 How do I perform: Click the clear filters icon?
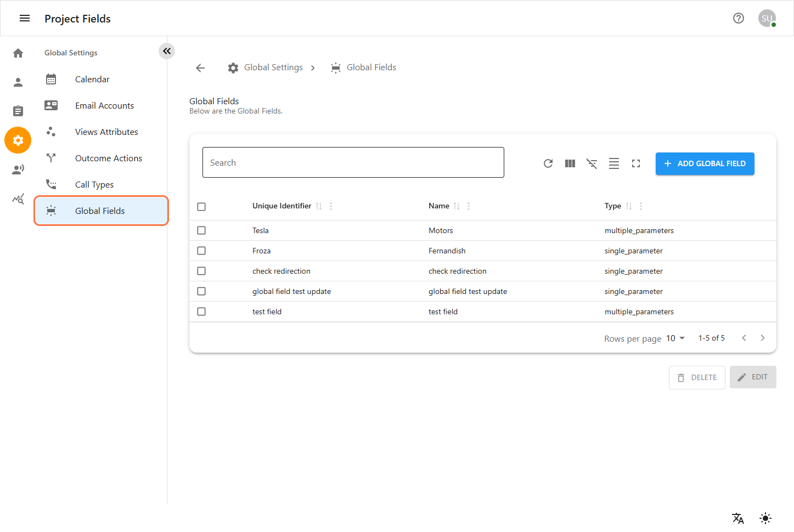[592, 163]
